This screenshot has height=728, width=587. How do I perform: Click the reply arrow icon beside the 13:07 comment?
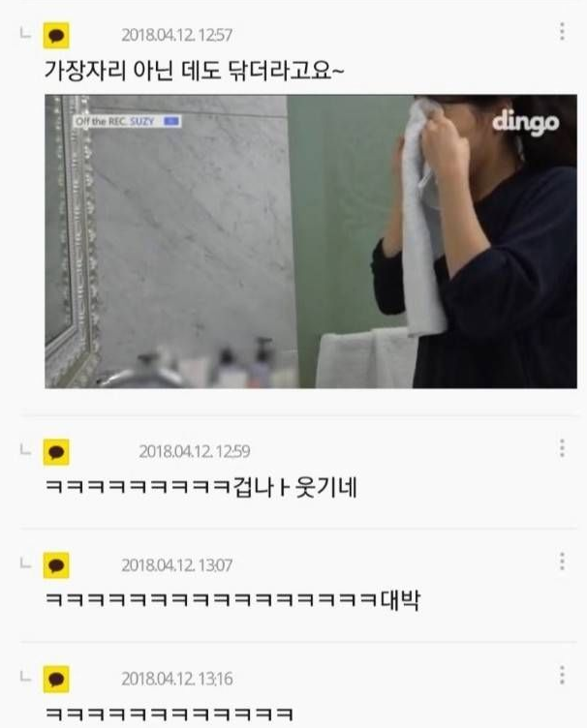[x=25, y=563]
